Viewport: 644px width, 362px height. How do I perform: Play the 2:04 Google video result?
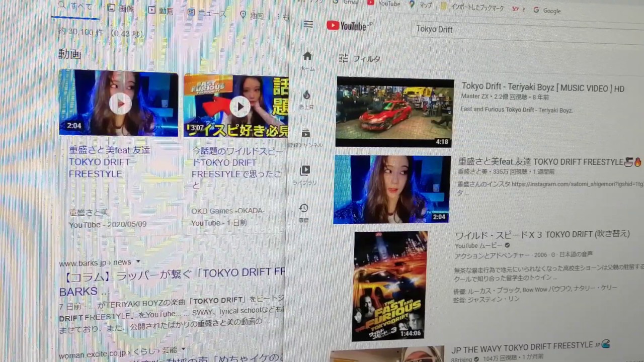[x=120, y=104]
